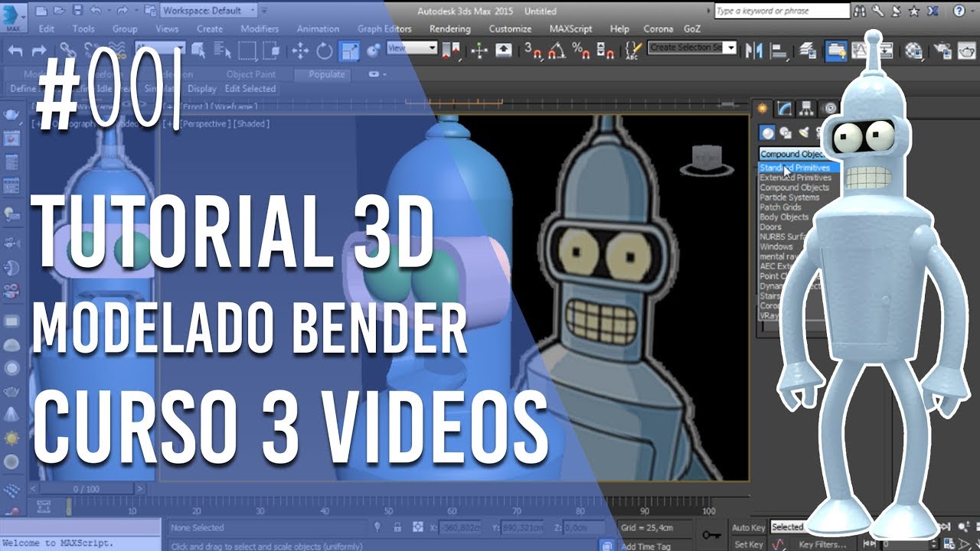Open the Modifiers menu
980x551 pixels.
tap(260, 29)
